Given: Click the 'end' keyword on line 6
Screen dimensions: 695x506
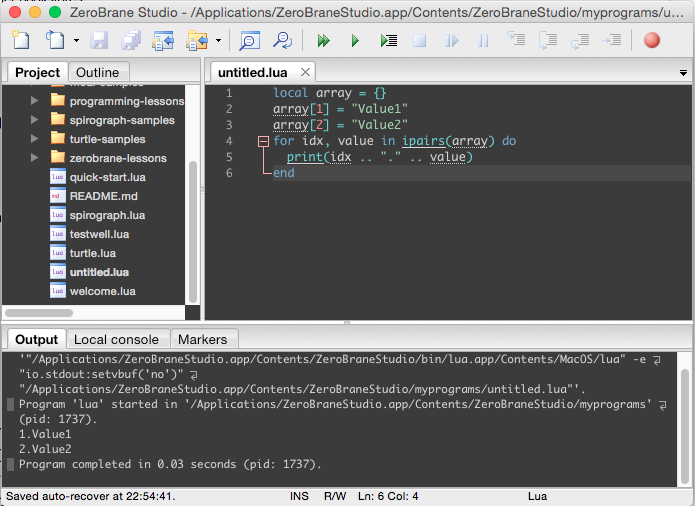Looking at the screenshot, I should point(284,173).
